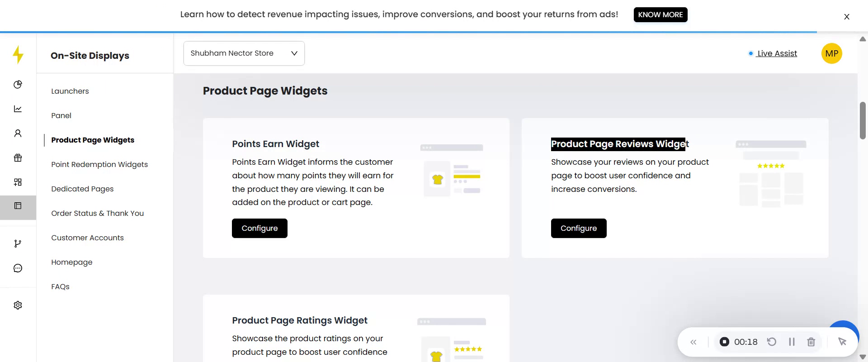Viewport: 868px width, 362px height.
Task: Click the page vertical scrollbar thumb
Action: click(863, 120)
